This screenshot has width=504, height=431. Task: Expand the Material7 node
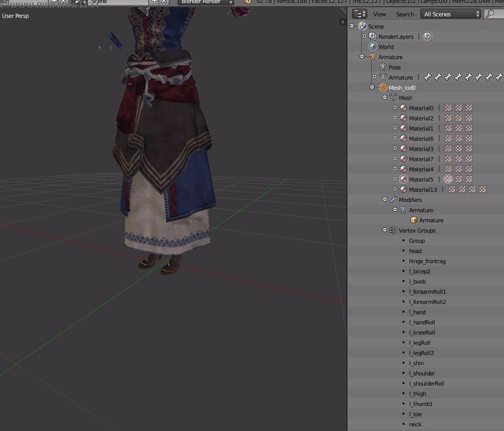click(x=395, y=159)
